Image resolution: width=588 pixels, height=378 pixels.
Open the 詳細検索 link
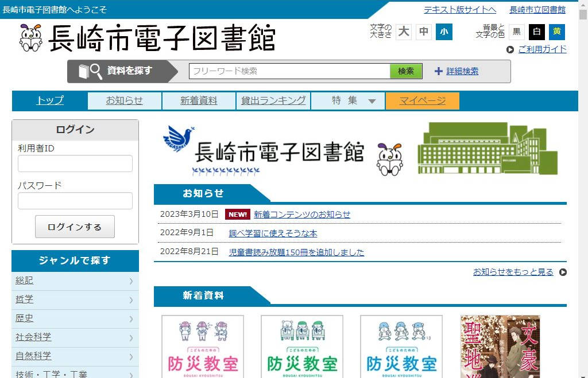pyautogui.click(x=462, y=71)
